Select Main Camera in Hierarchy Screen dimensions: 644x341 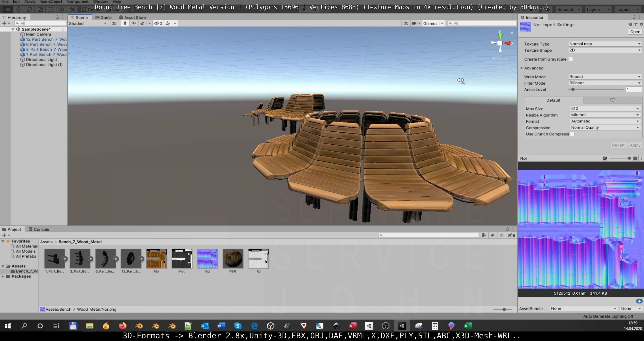click(x=38, y=34)
